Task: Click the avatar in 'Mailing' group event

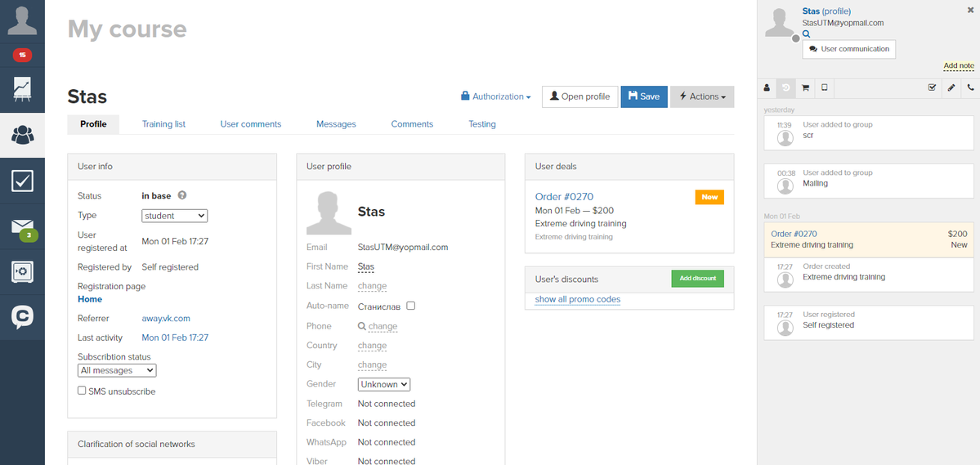Action: click(785, 186)
